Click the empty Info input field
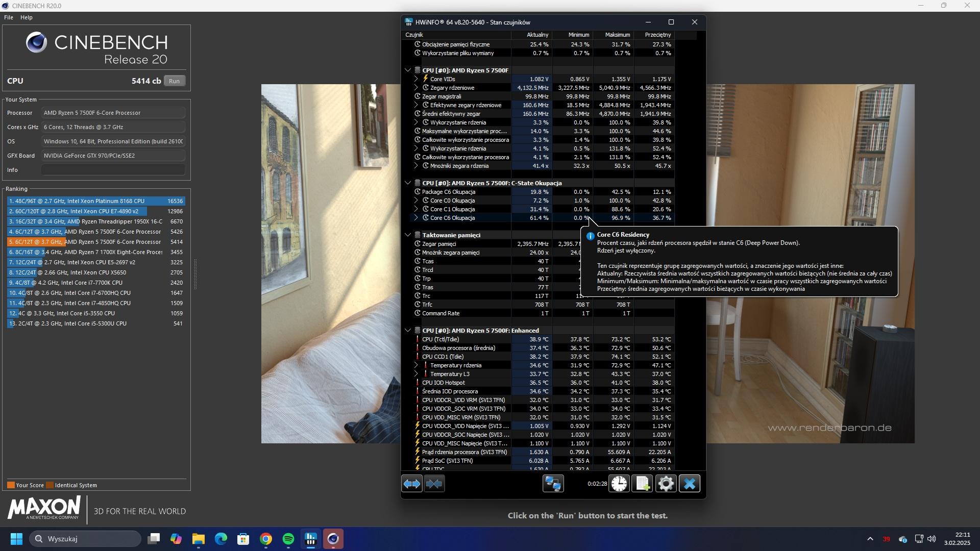Viewport: 980px width, 551px height. click(x=113, y=170)
